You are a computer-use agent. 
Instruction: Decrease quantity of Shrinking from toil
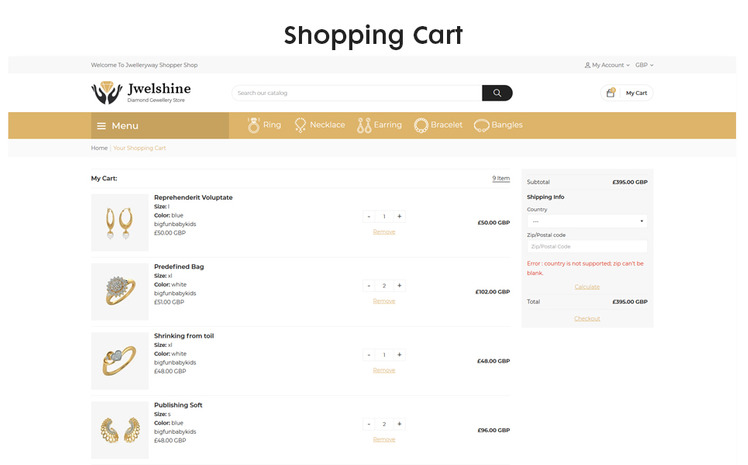(369, 355)
